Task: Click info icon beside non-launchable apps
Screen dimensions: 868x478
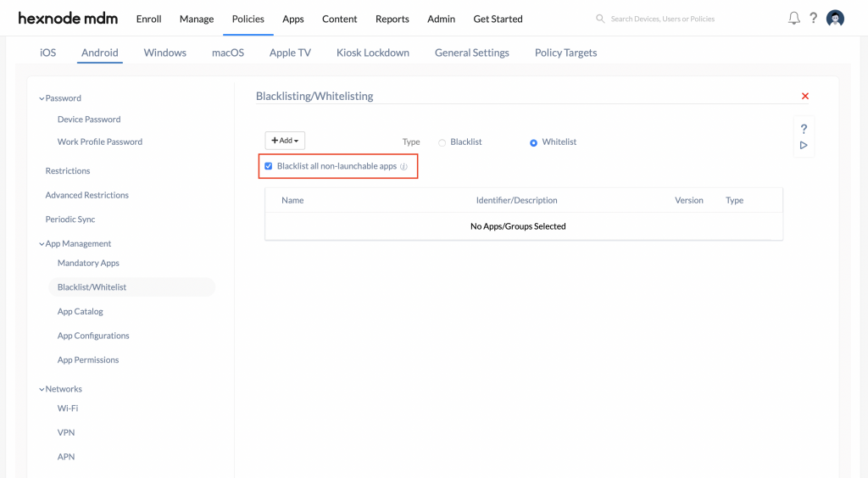Action: tap(403, 167)
